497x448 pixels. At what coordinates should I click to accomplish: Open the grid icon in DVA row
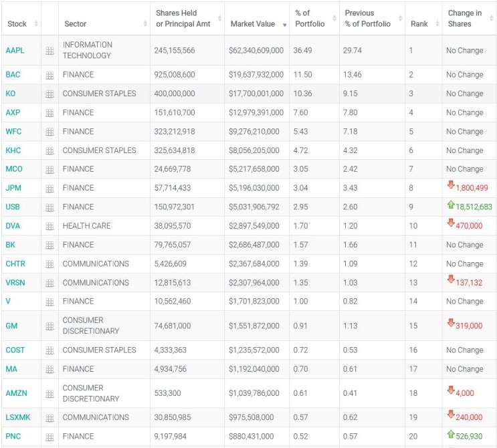pos(49,226)
